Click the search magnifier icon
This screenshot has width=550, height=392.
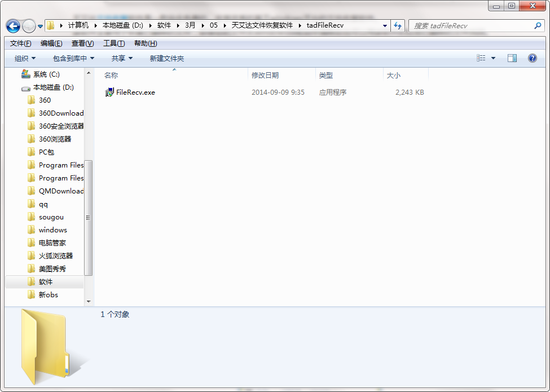tap(538, 25)
